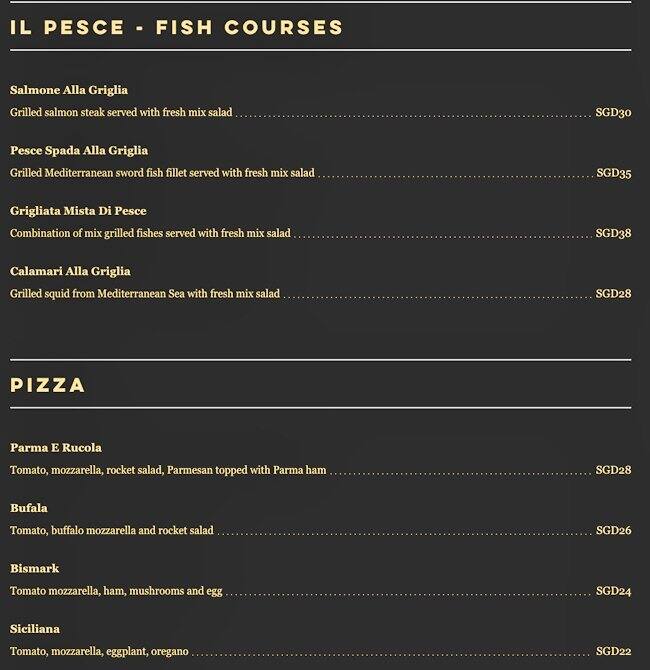Click the SGD26 Bufala price
Viewport: 650px width, 670px height.
pos(614,530)
